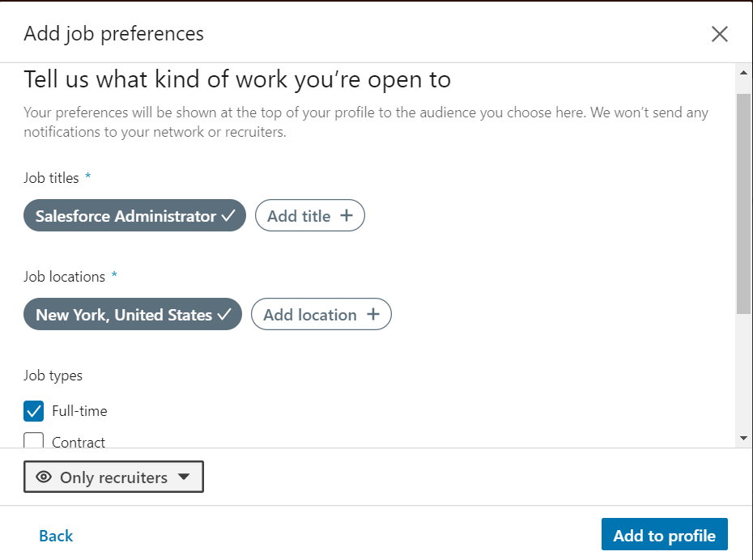
Task: Click the dropdown arrow beside Only recruiters
Action: pyautogui.click(x=184, y=477)
